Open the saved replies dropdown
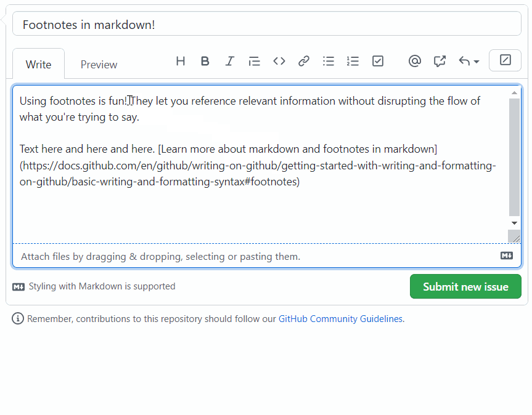 (x=469, y=61)
